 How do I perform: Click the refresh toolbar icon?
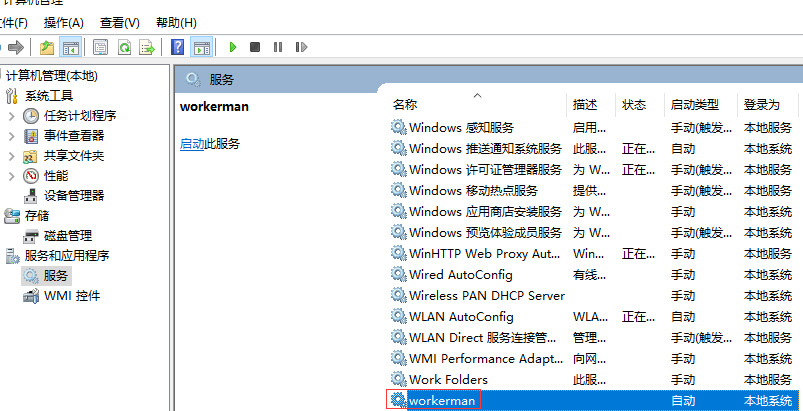[x=124, y=48]
